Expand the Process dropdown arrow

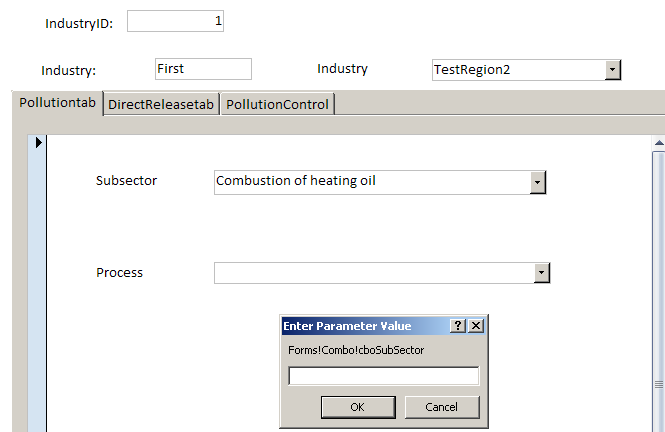click(x=542, y=272)
